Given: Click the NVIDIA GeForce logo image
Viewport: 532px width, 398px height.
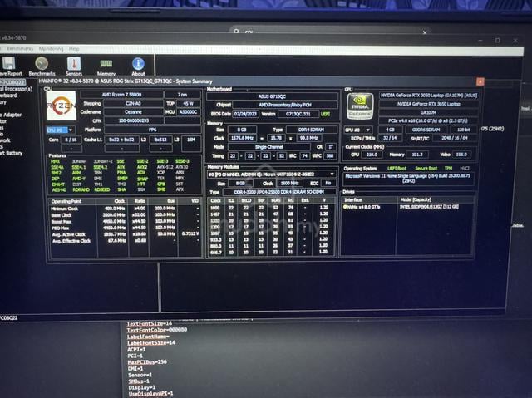Looking at the screenshot, I should pyautogui.click(x=360, y=106).
